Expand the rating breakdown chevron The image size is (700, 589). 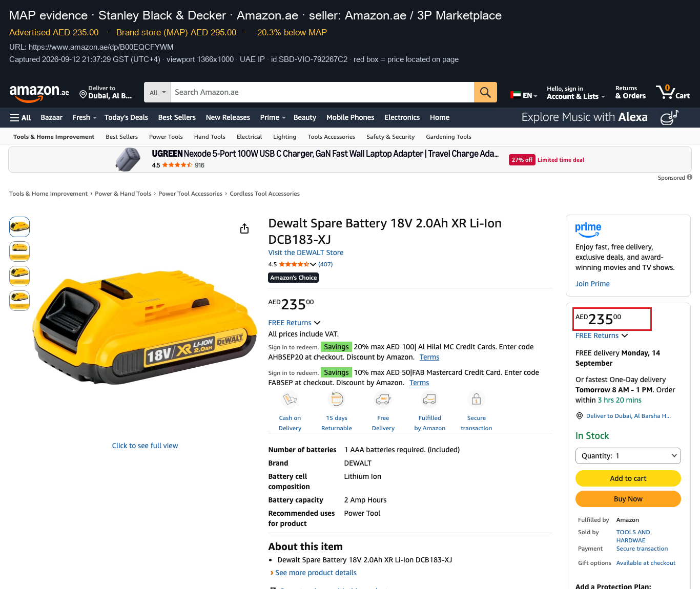pyautogui.click(x=313, y=264)
